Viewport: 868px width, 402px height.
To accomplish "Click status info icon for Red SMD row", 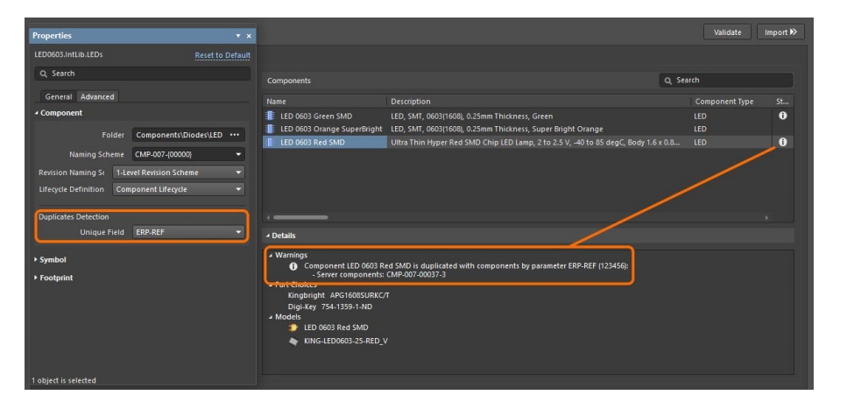I will pos(783,142).
